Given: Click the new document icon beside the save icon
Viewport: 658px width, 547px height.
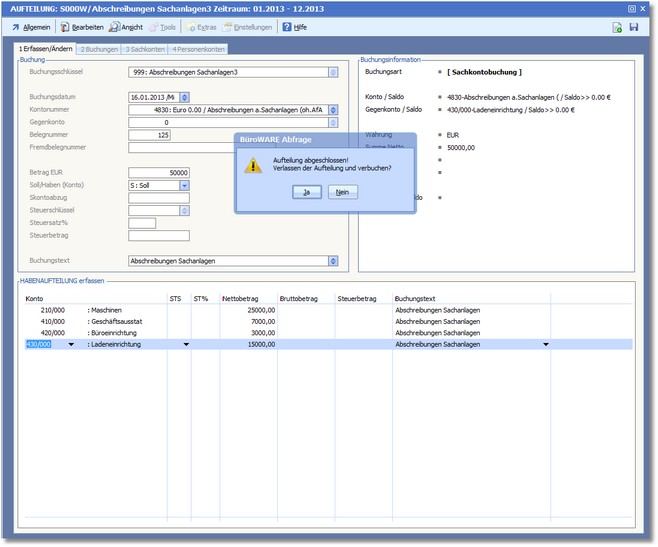Looking at the screenshot, I should click(x=618, y=27).
